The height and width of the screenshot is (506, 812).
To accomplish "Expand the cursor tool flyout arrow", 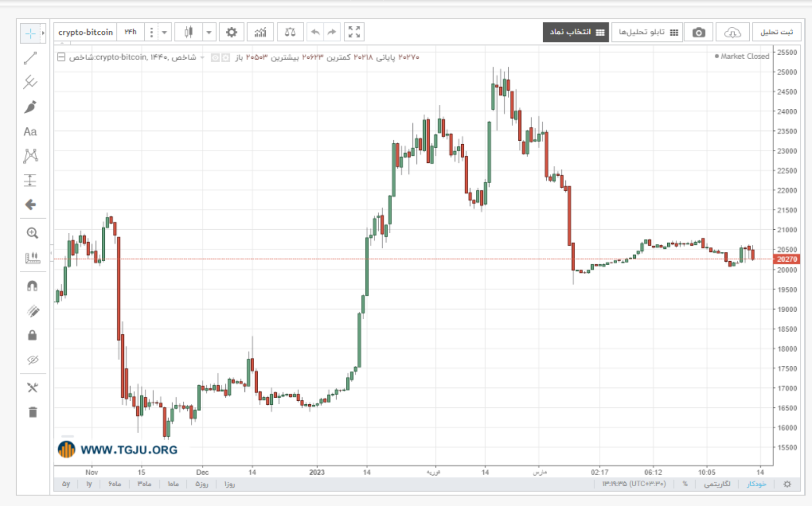I will 43,33.
